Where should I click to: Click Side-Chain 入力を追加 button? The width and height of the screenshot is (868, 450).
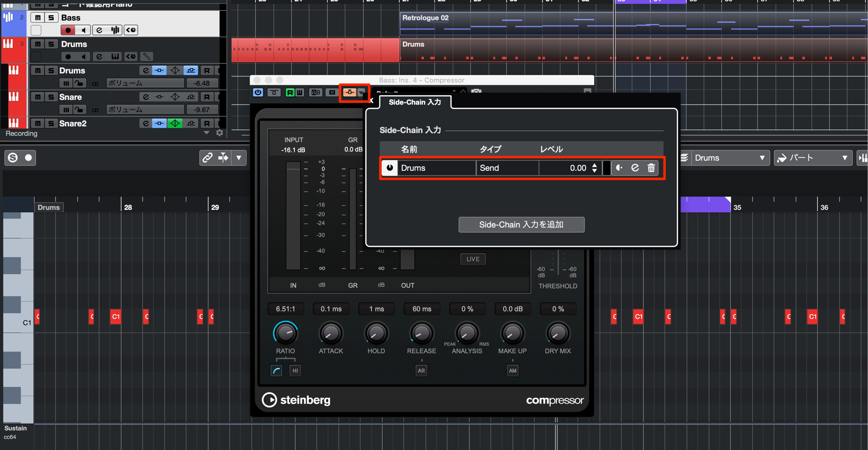click(521, 225)
